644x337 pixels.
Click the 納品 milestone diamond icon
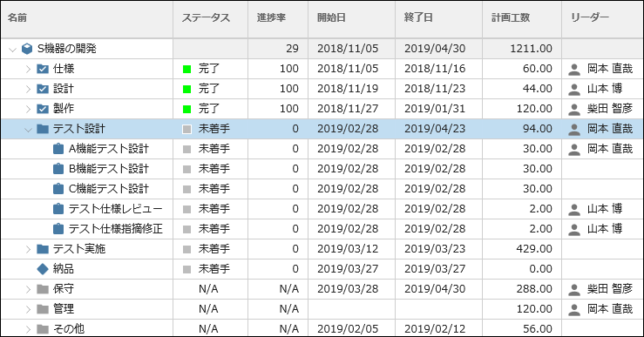pyautogui.click(x=43, y=269)
